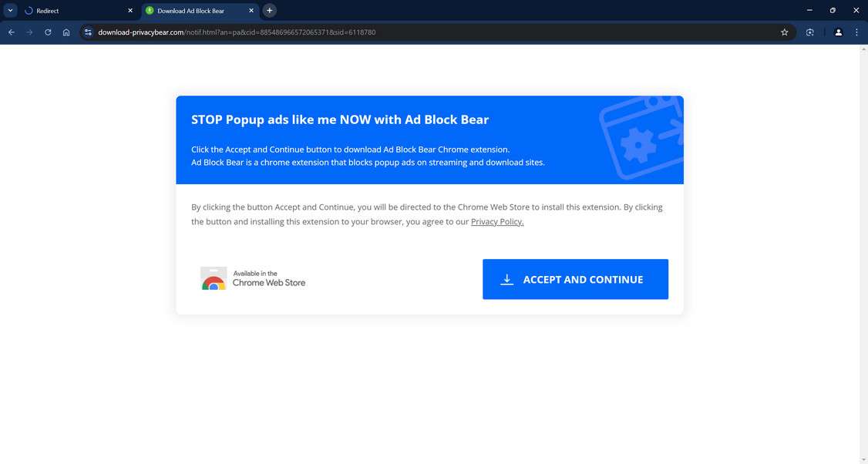The width and height of the screenshot is (868, 464).
Task: Open the browser extensions icon
Action: (x=809, y=32)
